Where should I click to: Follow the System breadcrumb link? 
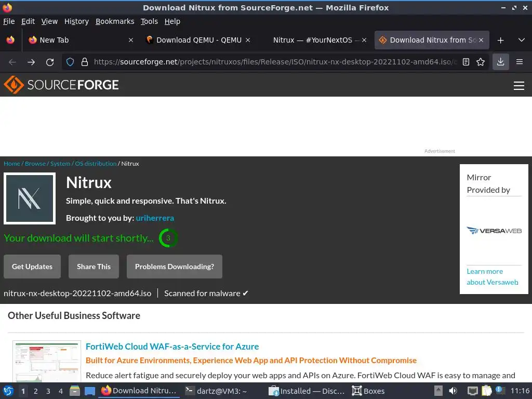[x=60, y=164]
